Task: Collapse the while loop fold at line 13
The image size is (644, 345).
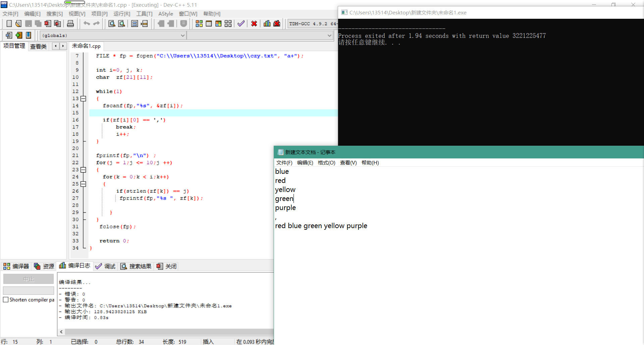Action: 84,98
